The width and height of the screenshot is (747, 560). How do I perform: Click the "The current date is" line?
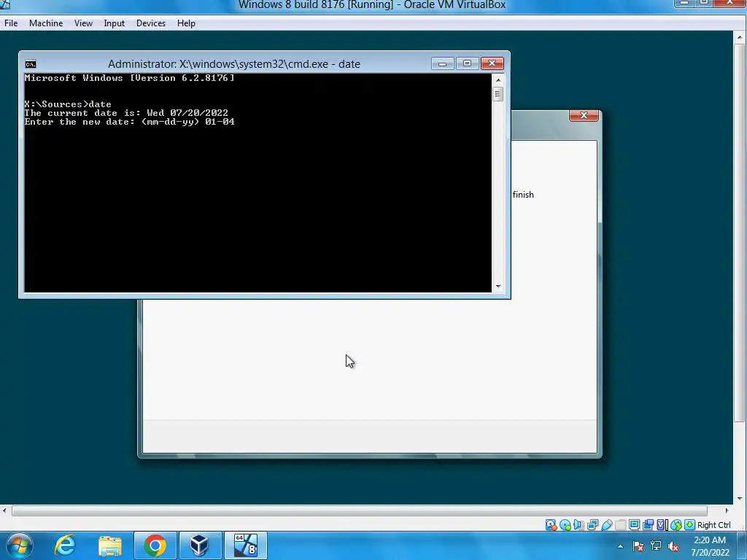[126, 113]
